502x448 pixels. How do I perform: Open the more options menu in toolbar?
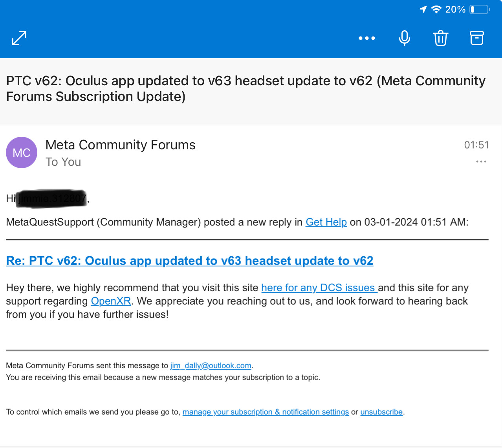pyautogui.click(x=367, y=38)
